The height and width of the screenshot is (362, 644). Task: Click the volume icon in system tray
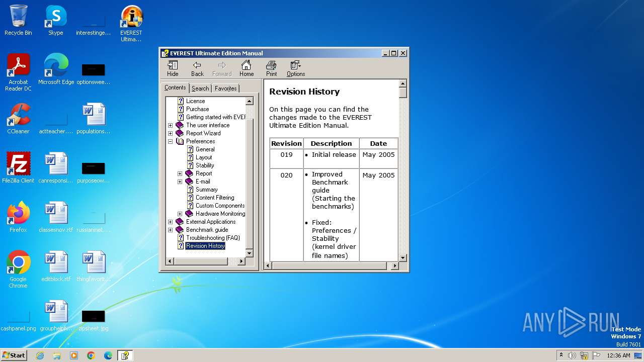tap(572, 355)
